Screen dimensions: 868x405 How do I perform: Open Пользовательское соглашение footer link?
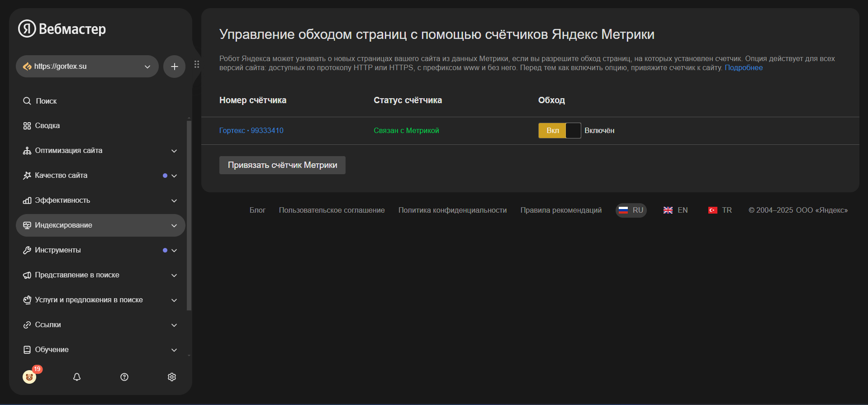[332, 210]
